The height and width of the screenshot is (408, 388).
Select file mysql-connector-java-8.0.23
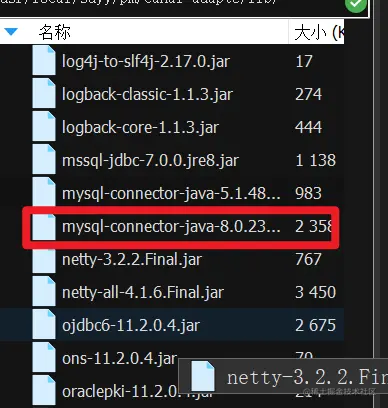point(171,226)
